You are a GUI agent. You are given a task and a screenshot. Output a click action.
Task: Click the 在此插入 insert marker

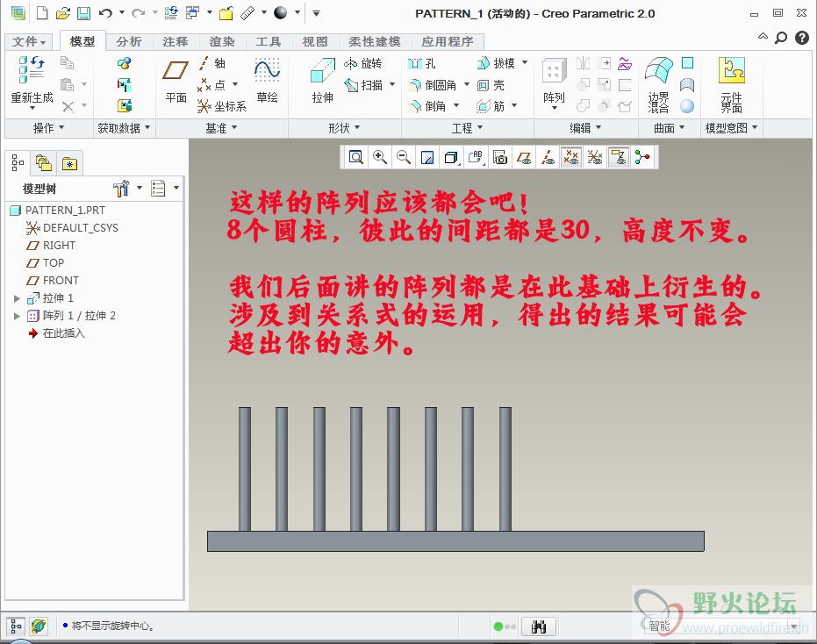coord(56,333)
